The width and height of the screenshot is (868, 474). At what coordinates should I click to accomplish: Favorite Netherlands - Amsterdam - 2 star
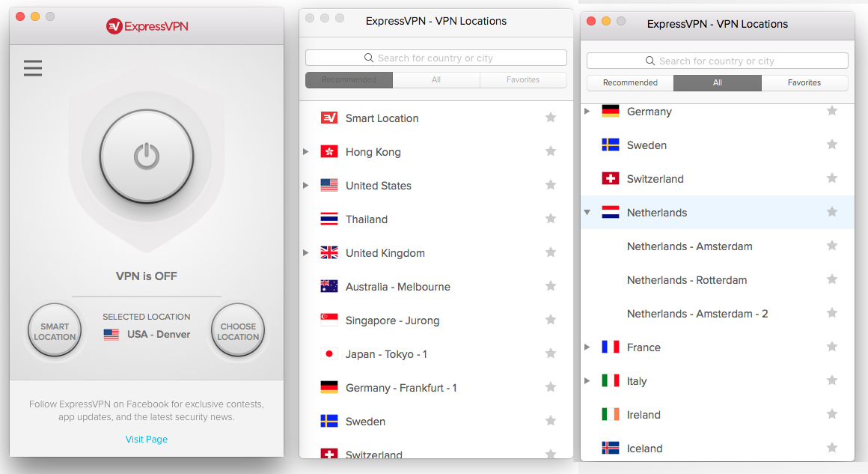[x=831, y=313]
